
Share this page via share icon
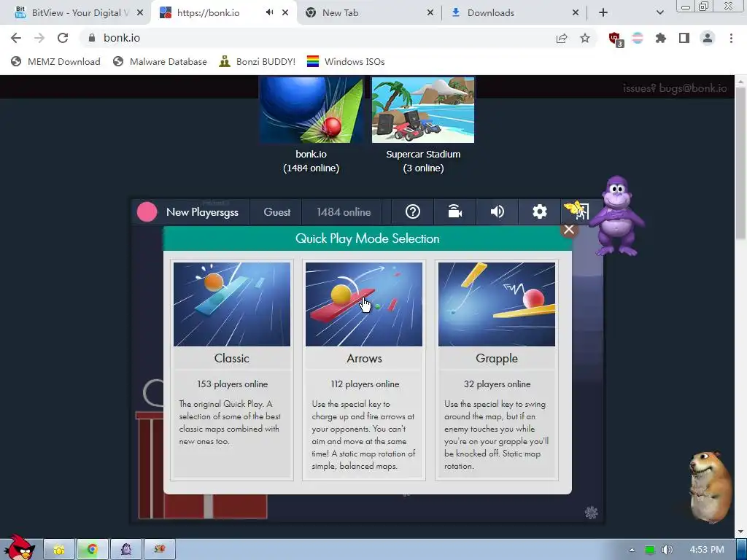coord(562,39)
